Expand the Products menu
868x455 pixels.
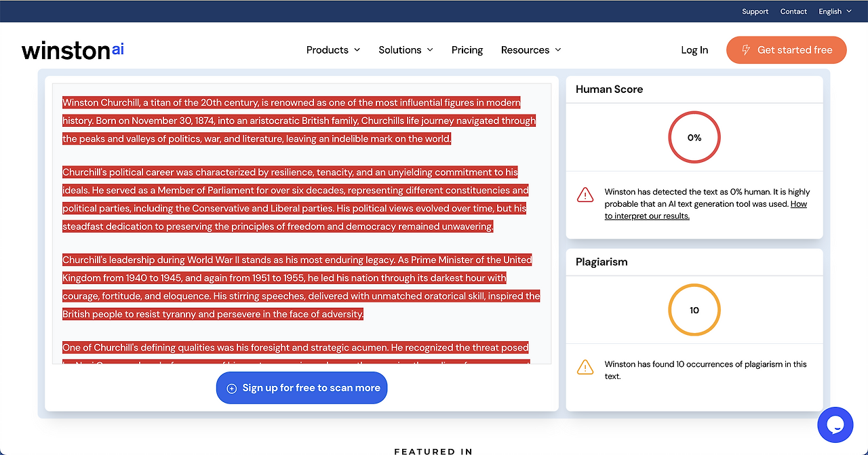click(x=333, y=50)
